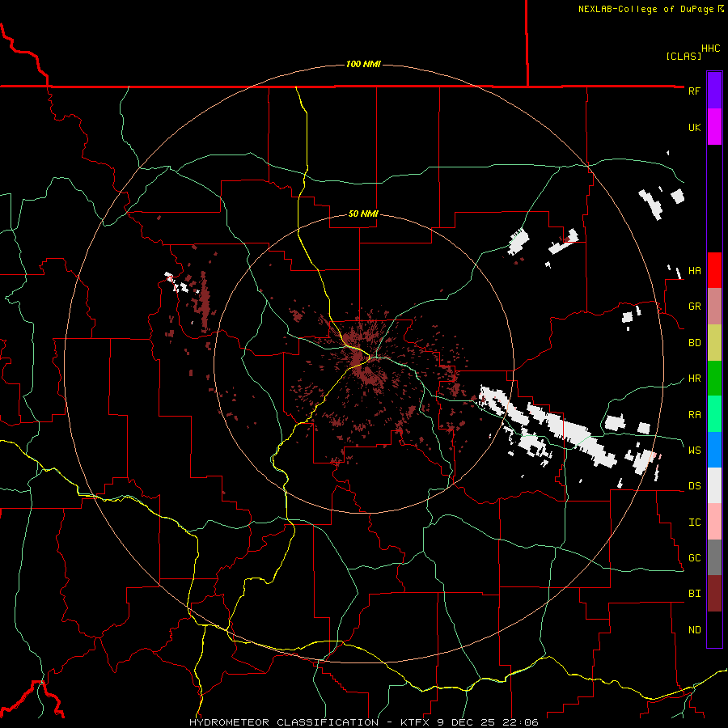Click the HR legend label
The width and height of the screenshot is (728, 728).
(694, 379)
